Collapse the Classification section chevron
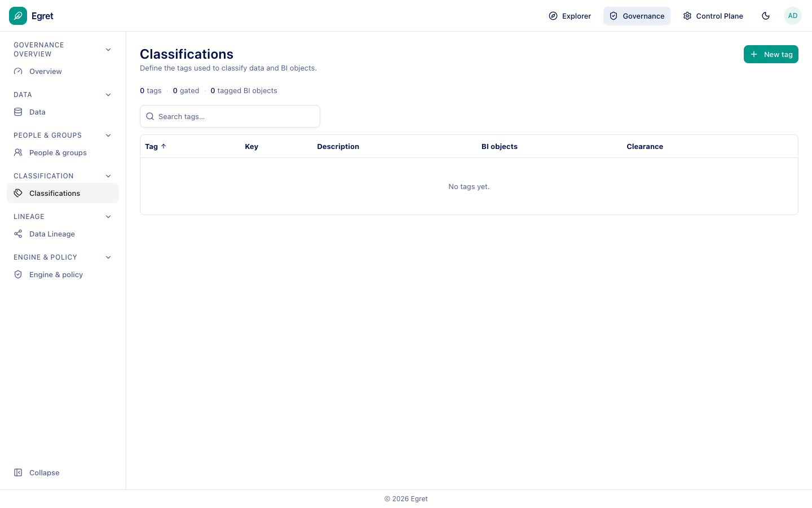Viewport: 812px width, 508px height. tap(108, 176)
